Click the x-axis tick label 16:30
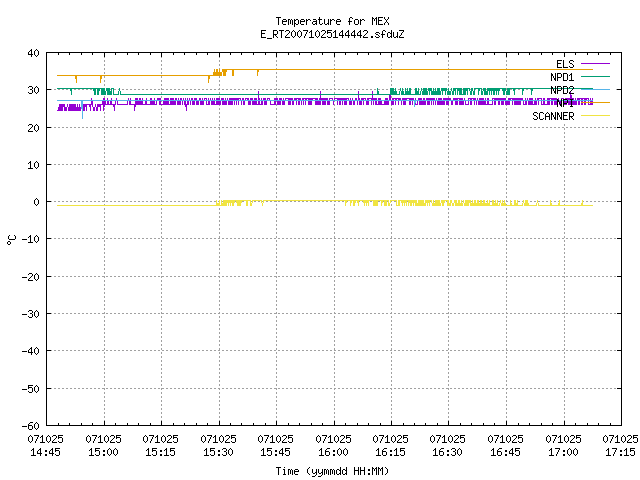The height and width of the screenshot is (480, 640). (x=448, y=452)
